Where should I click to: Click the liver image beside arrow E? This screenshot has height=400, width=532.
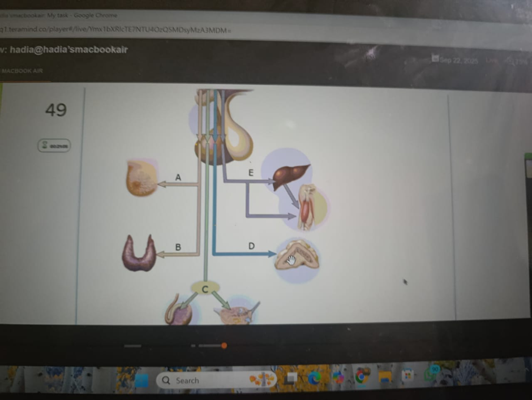point(291,175)
